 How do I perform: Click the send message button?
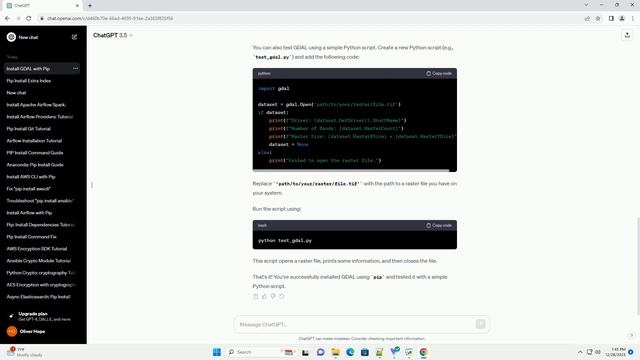tap(480, 324)
